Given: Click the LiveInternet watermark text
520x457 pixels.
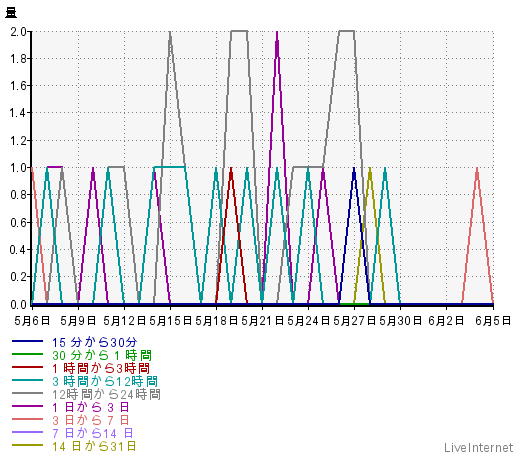Looking at the screenshot, I should coord(478,447).
